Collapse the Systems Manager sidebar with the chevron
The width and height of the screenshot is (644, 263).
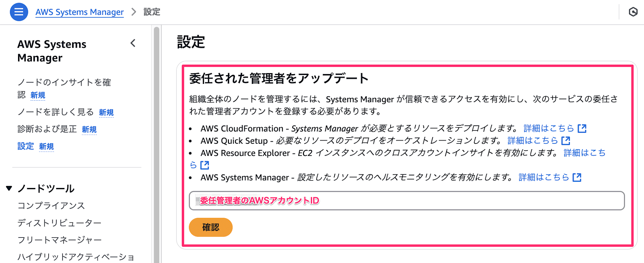[x=133, y=43]
